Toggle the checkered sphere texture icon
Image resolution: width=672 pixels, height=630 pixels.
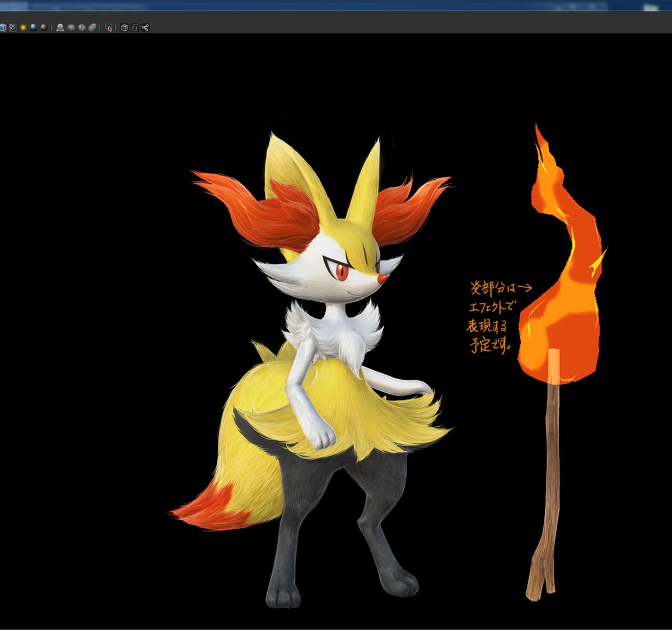click(x=12, y=27)
